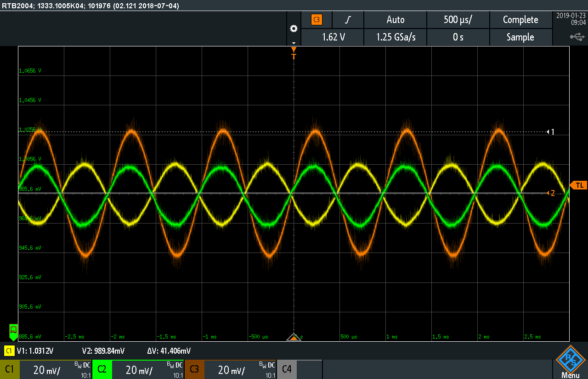Adjust C3 20 mV/ vertical scale
The height and width of the screenshot is (379, 588).
(x=232, y=370)
